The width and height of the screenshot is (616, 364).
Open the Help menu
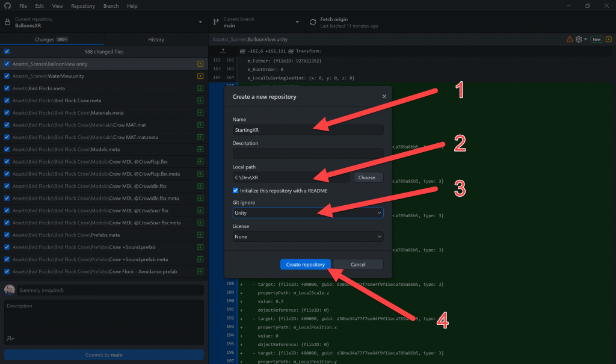(132, 6)
